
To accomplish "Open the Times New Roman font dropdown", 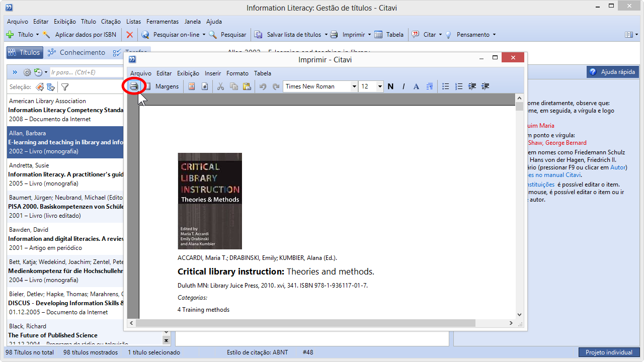I will pos(354,86).
